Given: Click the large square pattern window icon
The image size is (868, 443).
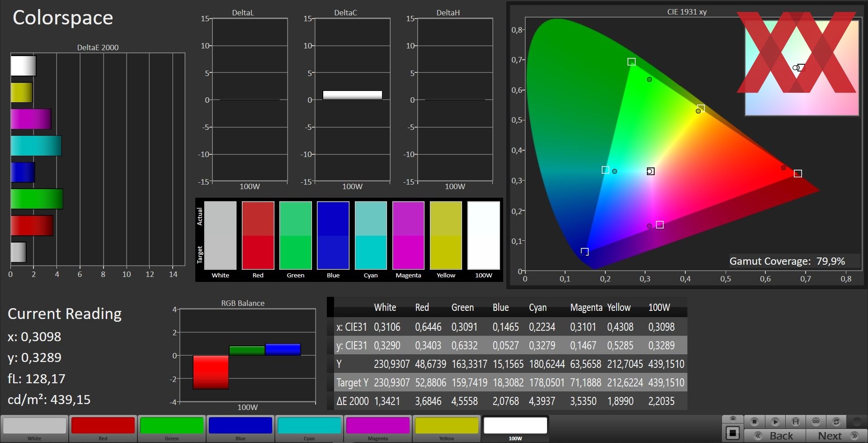Looking at the screenshot, I should pyautogui.click(x=733, y=433).
